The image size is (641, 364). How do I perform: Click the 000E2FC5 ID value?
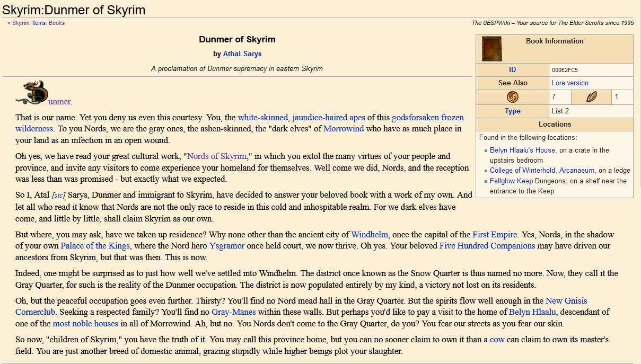click(565, 70)
